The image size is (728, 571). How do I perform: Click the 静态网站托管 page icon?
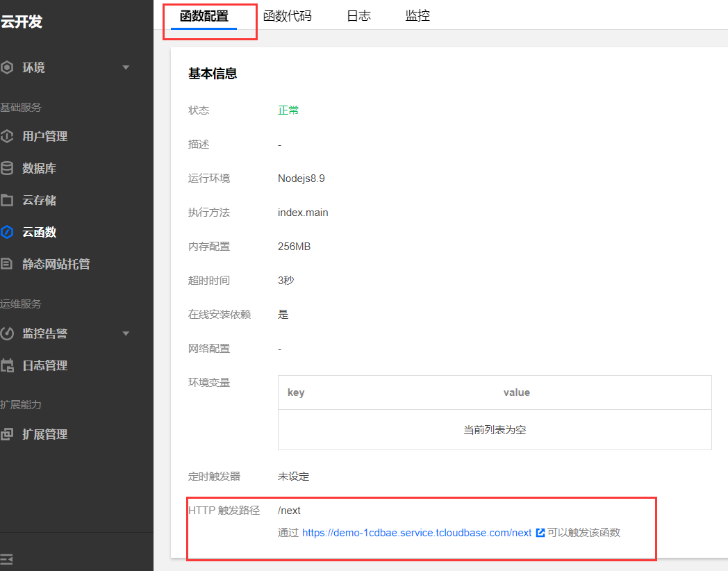(x=6, y=264)
